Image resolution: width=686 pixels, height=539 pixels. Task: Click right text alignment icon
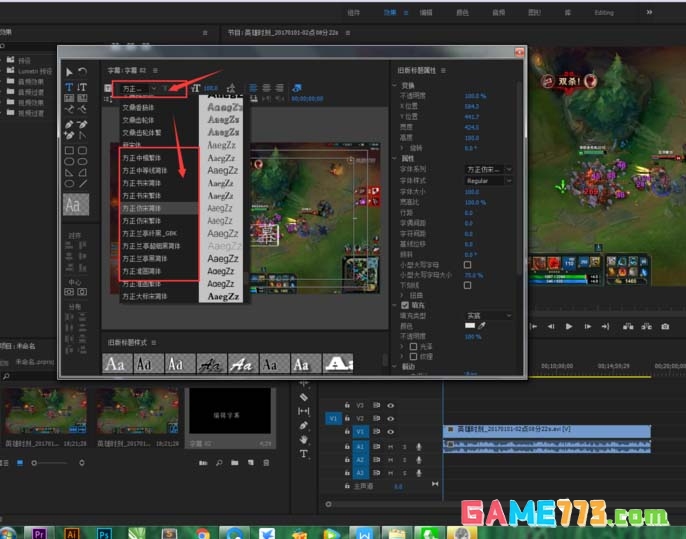pos(280,88)
